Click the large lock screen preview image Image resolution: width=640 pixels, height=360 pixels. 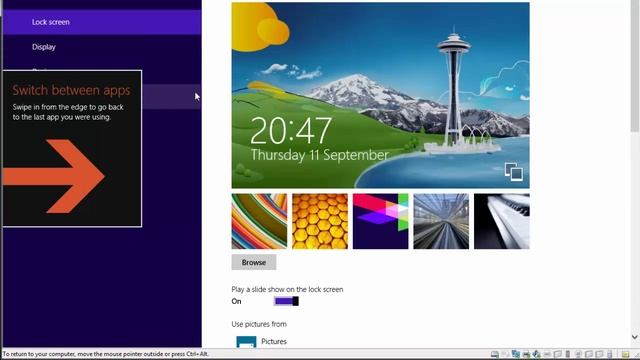pyautogui.click(x=380, y=95)
